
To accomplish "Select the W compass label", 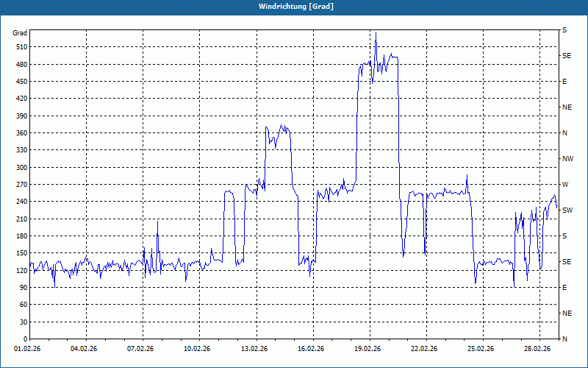I will click(565, 185).
